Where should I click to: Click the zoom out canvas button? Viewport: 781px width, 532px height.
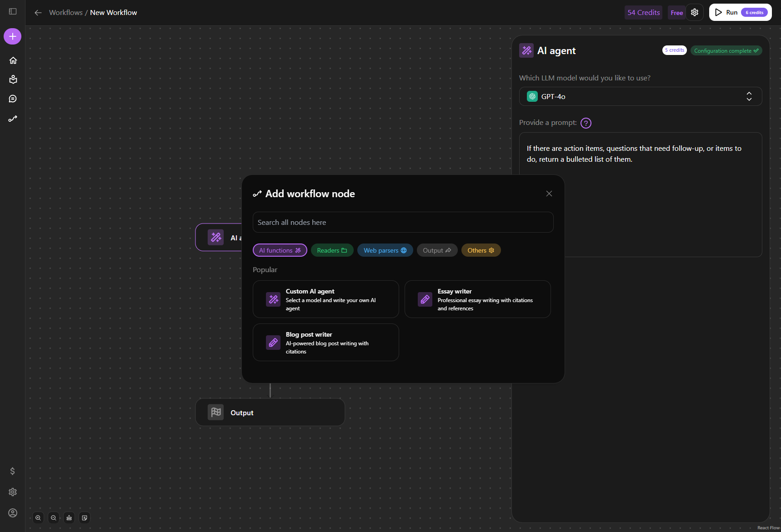(54, 518)
